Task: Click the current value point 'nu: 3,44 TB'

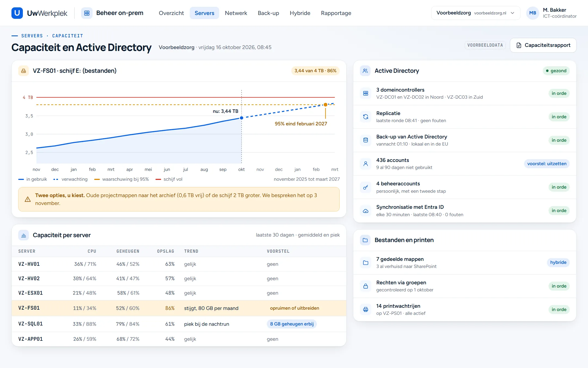Action: [241, 118]
